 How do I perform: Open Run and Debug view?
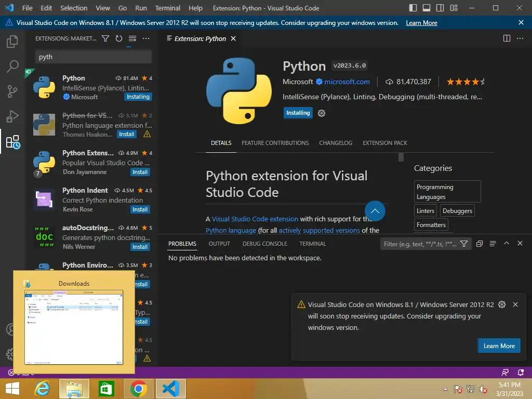(x=12, y=116)
